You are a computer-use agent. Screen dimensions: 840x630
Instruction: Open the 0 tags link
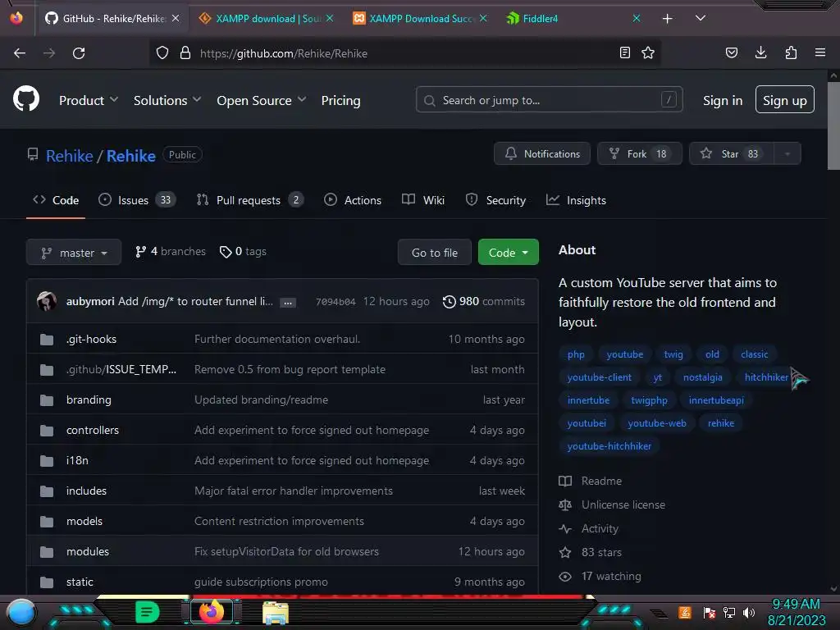pos(243,252)
